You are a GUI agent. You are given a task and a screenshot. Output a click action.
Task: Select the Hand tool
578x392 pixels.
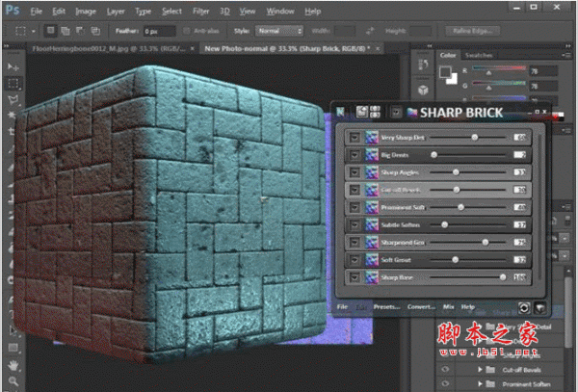pyautogui.click(x=13, y=365)
